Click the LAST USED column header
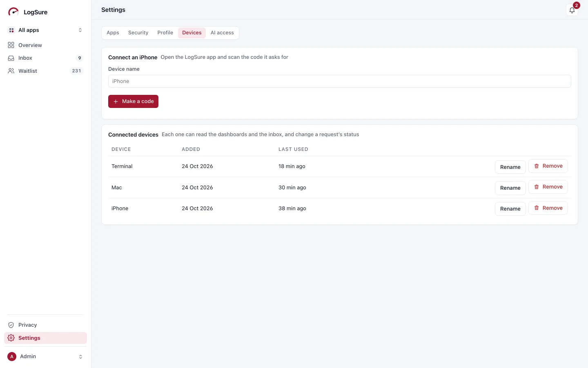 pos(293,149)
